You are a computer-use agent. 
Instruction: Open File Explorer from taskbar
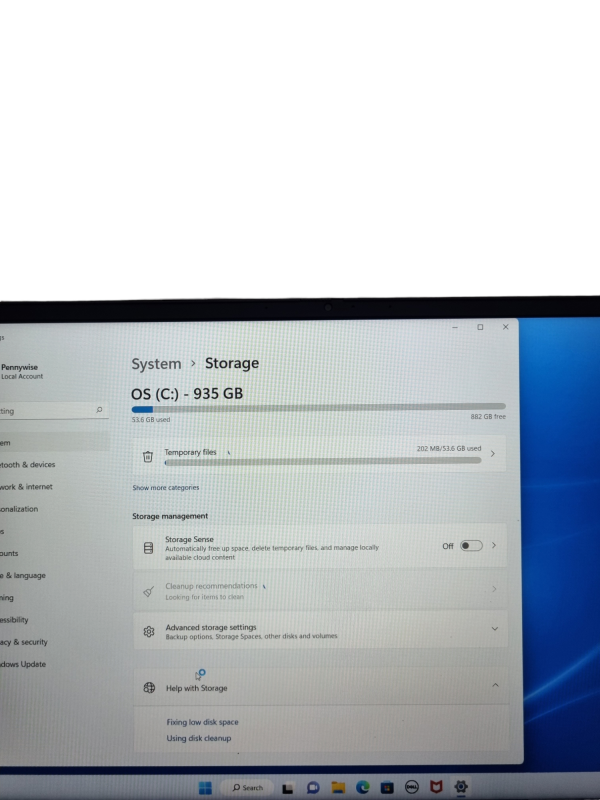338,788
